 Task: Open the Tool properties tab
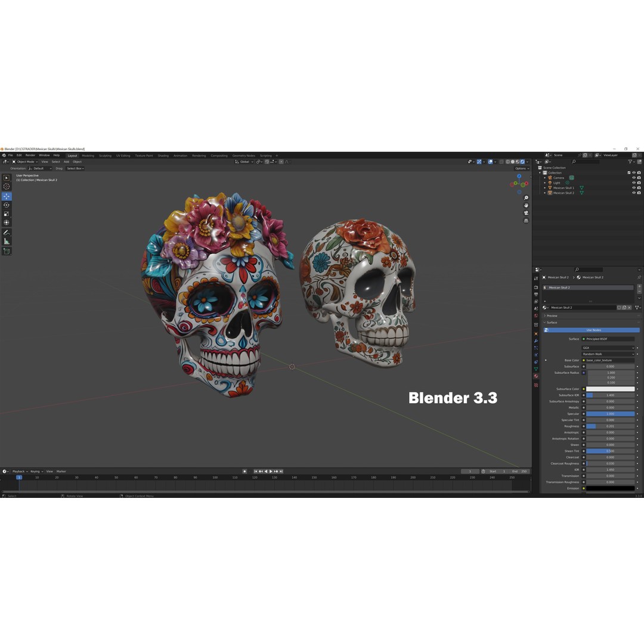pyautogui.click(x=536, y=278)
